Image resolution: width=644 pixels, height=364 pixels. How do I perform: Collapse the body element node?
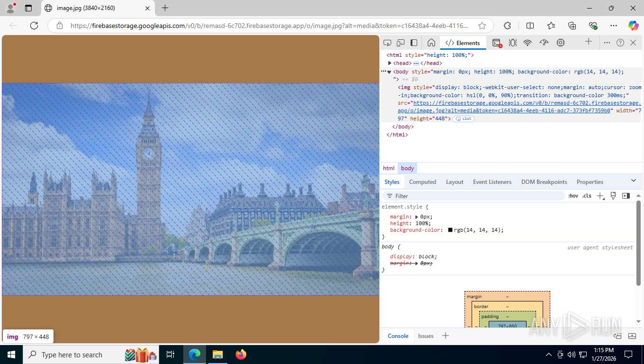(x=389, y=72)
